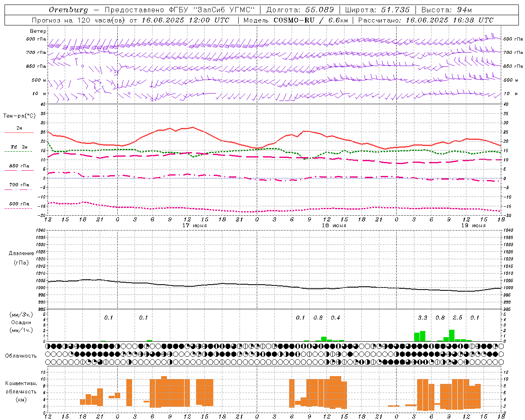Select the 'ЗапСиб УГМС' provider text
The image size is (525, 420).
pos(224,10)
